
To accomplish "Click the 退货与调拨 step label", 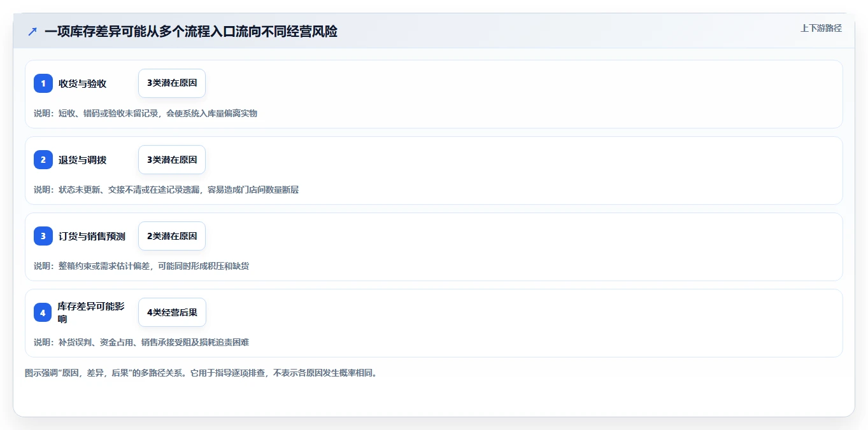I will [x=83, y=160].
